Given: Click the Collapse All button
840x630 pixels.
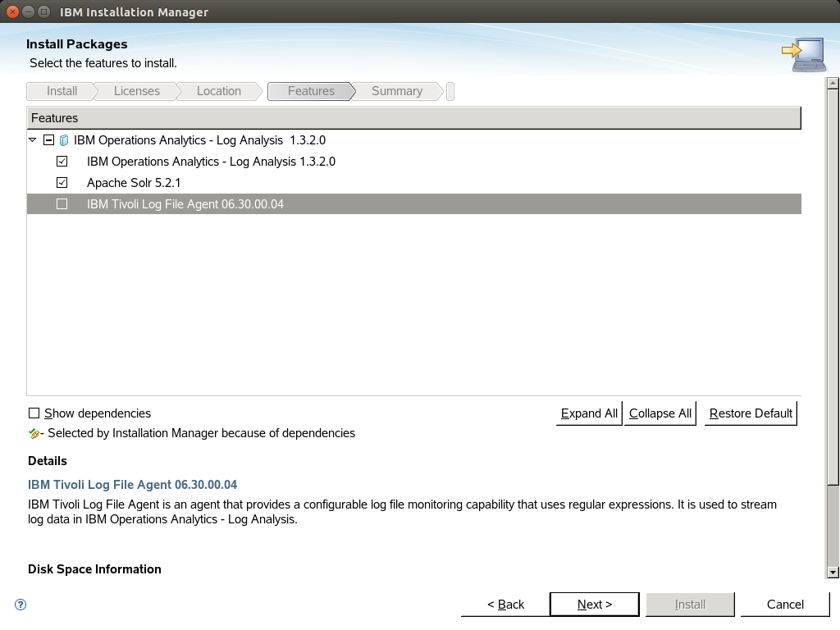Looking at the screenshot, I should click(x=660, y=413).
